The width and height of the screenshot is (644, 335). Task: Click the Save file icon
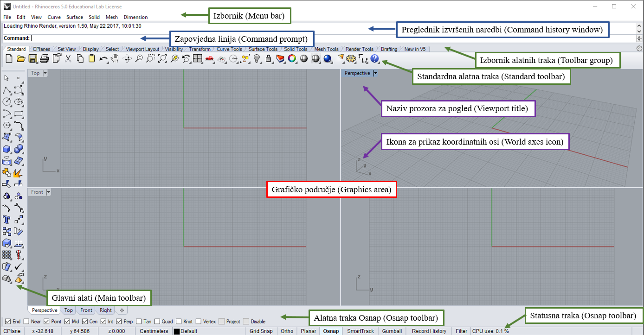click(32, 58)
